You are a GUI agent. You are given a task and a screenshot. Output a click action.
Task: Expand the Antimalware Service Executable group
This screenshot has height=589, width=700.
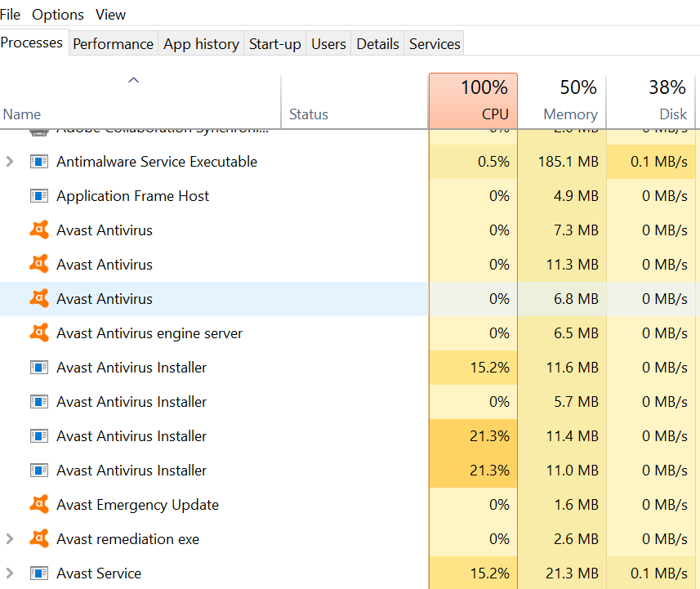[x=10, y=161]
